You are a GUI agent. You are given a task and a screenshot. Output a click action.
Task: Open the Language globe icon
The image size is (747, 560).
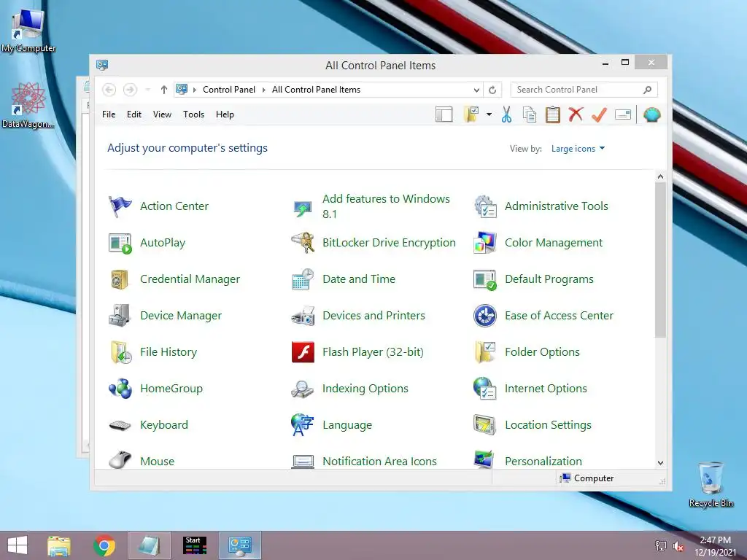click(302, 425)
